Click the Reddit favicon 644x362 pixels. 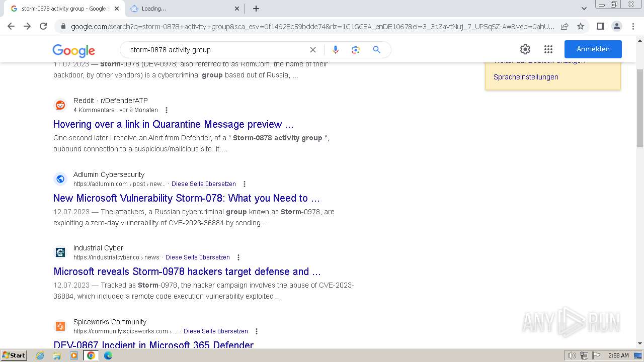click(60, 105)
